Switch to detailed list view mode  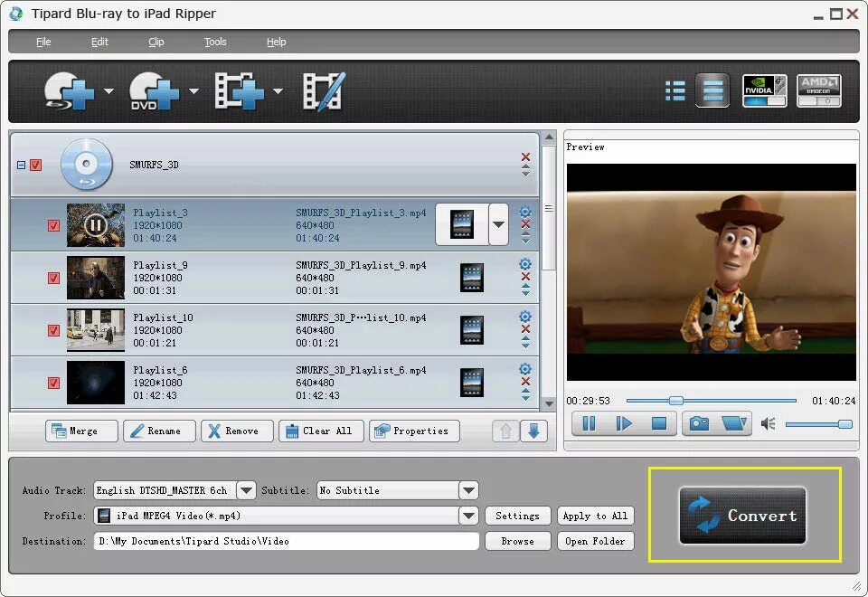(x=675, y=90)
